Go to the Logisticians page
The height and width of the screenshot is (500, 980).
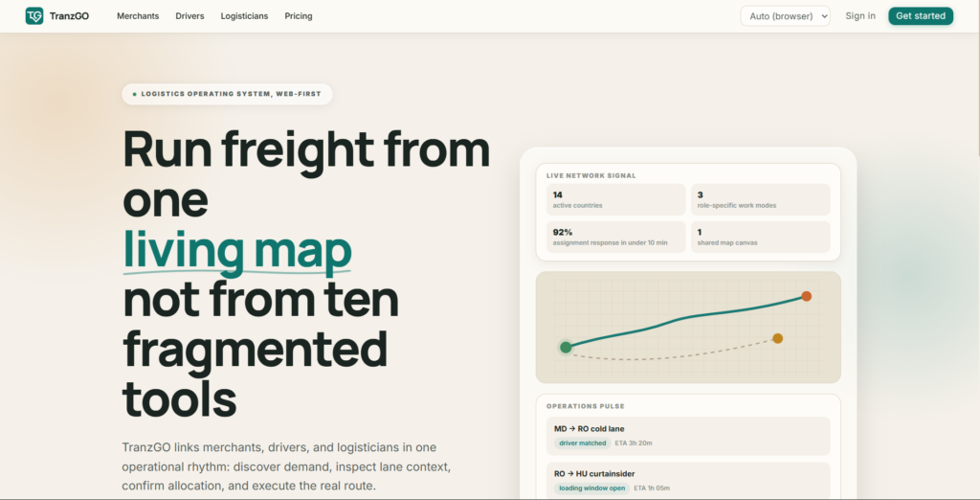pyautogui.click(x=244, y=16)
